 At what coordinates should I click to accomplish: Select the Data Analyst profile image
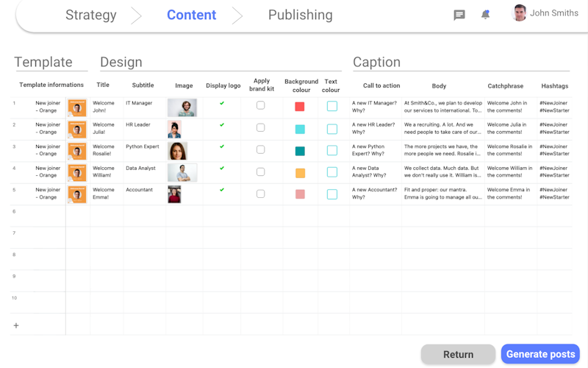[x=182, y=173]
